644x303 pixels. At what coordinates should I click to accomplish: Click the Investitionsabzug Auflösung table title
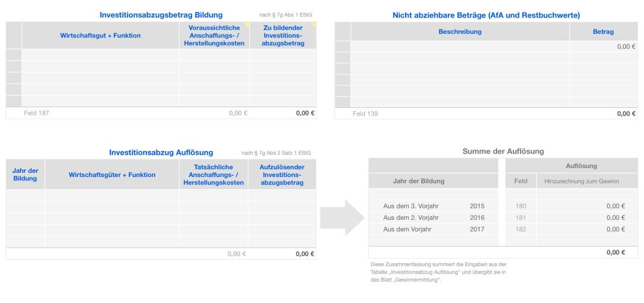(x=161, y=153)
